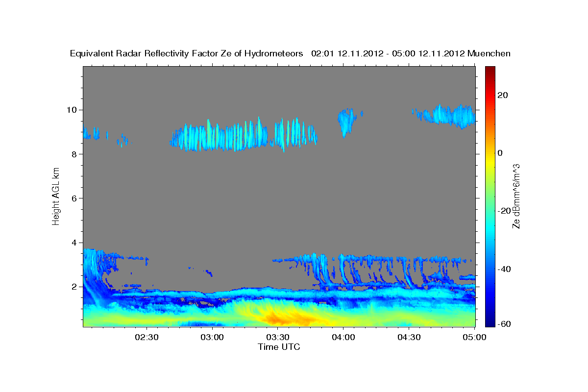Click the plot title starting 'Equivalent Radar Reflectivity Factor'
The image size is (588, 392).
290,53
